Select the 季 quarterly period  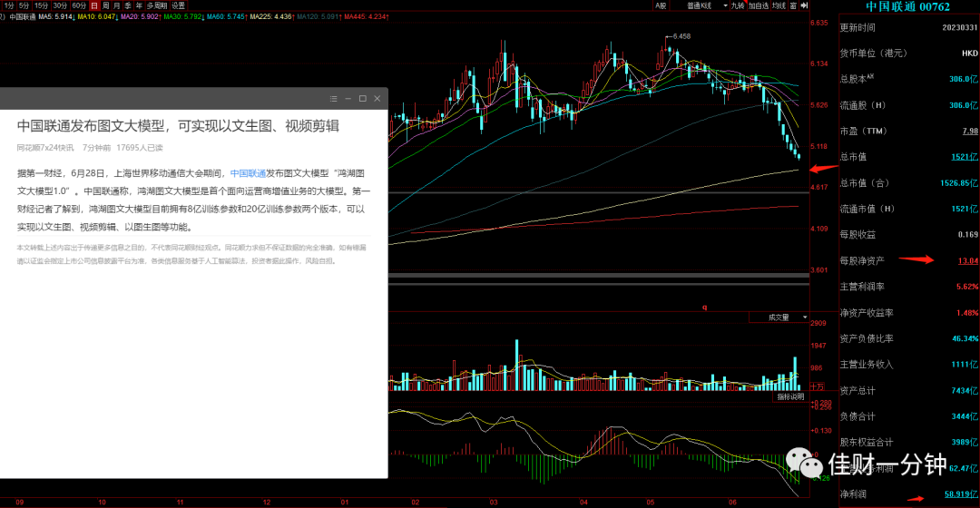coord(128,5)
